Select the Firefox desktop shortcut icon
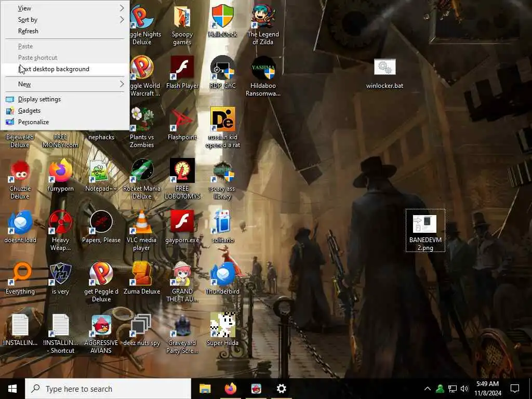 pos(60,171)
